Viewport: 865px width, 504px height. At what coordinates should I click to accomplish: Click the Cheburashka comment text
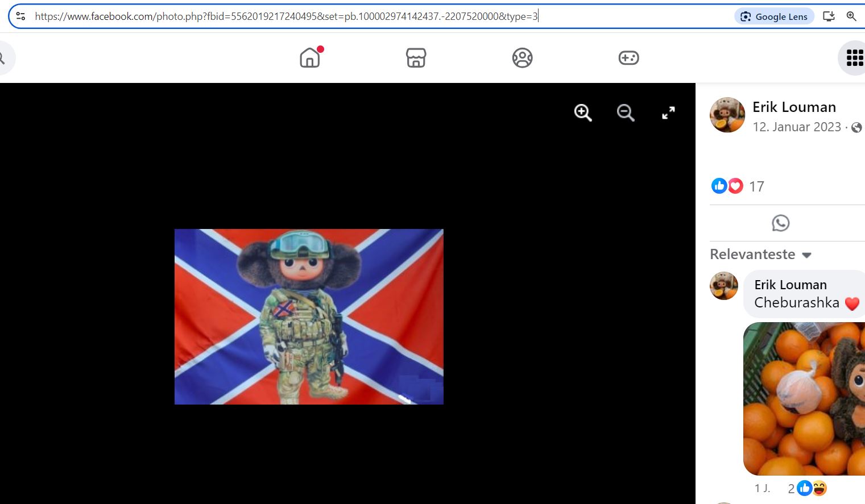[x=797, y=303]
